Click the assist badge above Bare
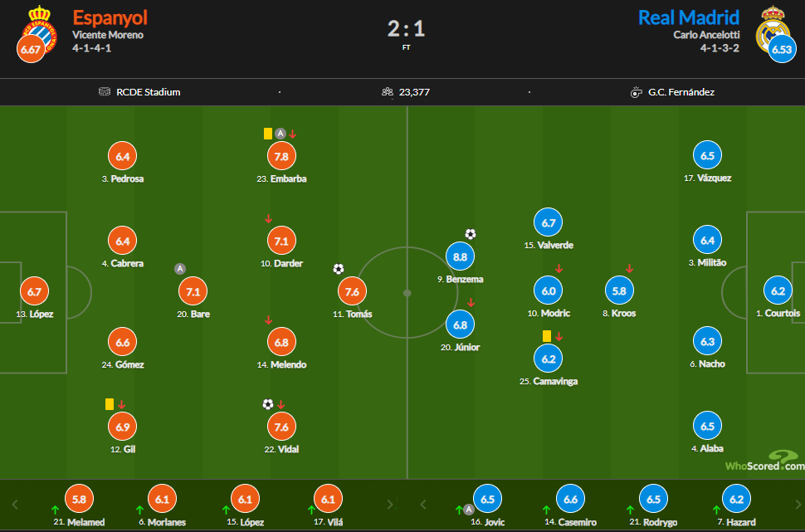 point(180,269)
